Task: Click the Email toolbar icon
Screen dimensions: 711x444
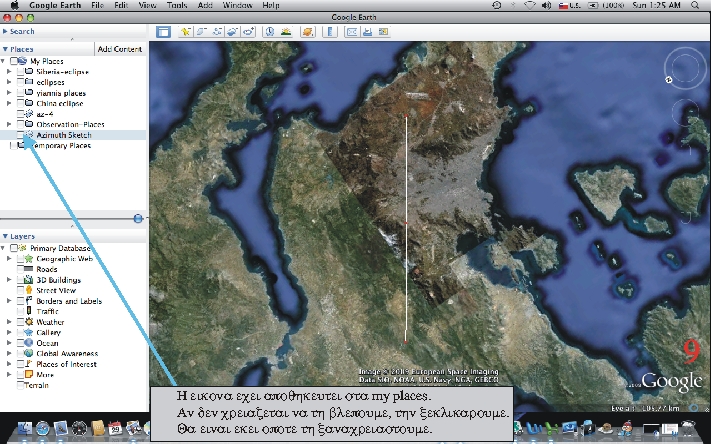Action: [351, 32]
